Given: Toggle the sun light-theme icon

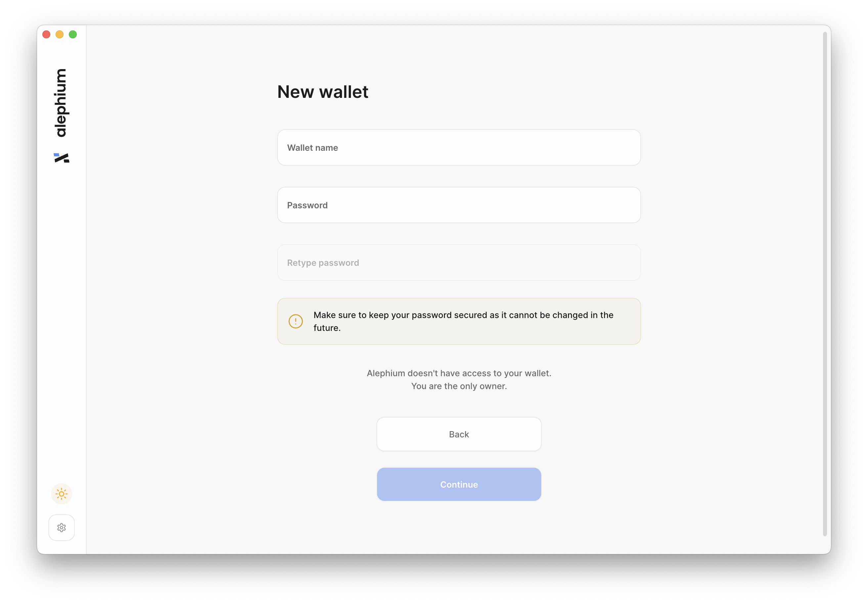Looking at the screenshot, I should [61, 494].
